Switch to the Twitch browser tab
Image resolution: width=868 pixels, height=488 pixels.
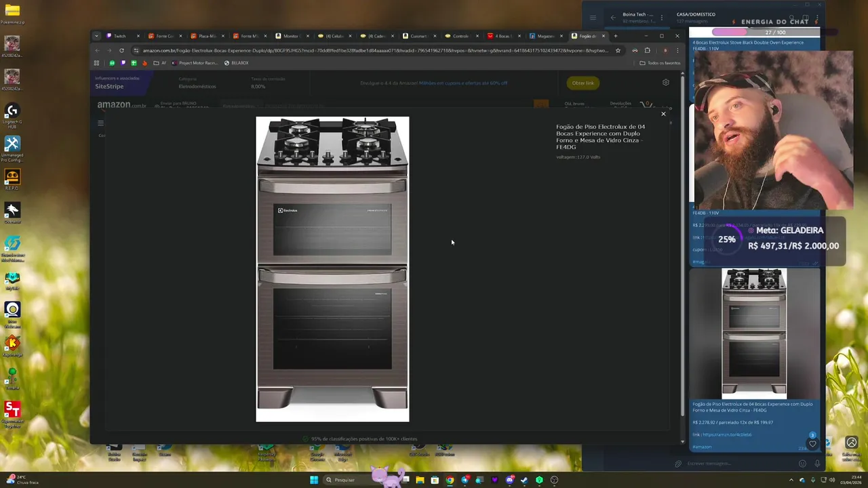point(122,36)
